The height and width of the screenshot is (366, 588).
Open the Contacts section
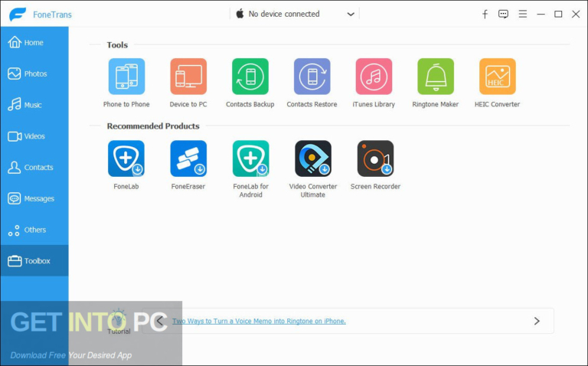(x=34, y=167)
